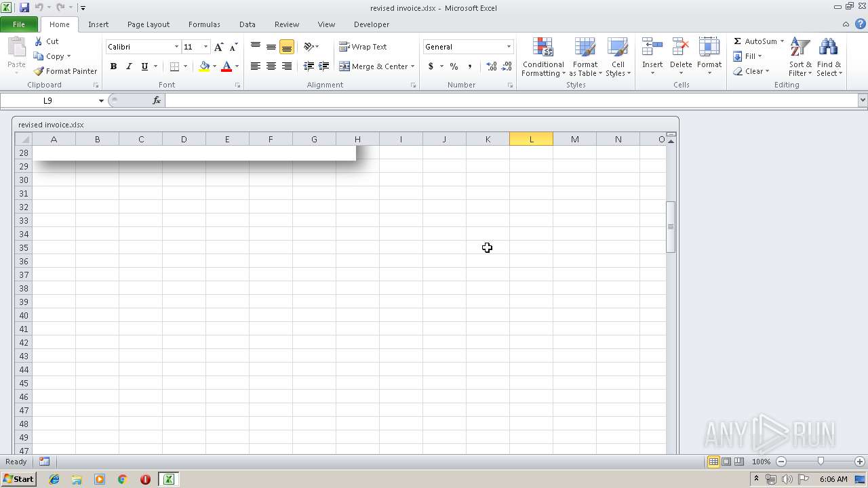Switch to Page Layout view in status bar
Viewport: 868px width, 488px height.
[x=726, y=462]
